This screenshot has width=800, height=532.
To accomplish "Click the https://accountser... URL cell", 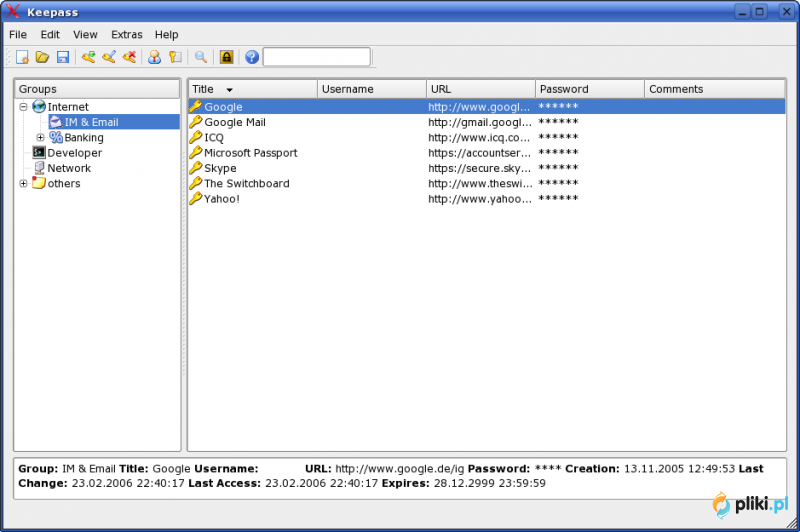I will [x=479, y=153].
